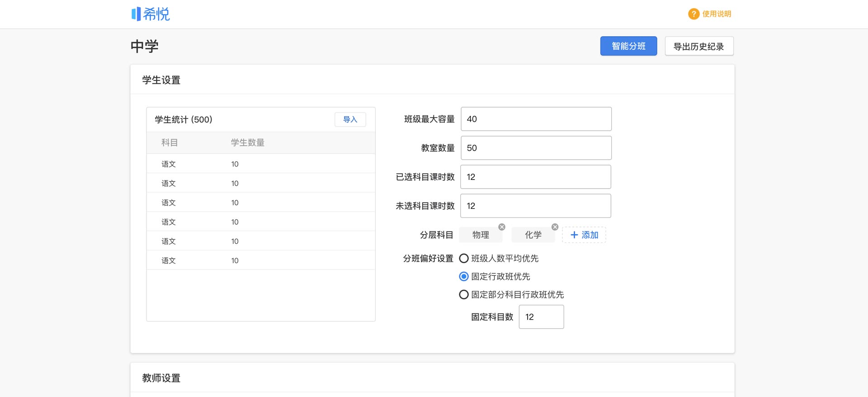Viewport: 868px width, 397px height.
Task: Click the 固定科目数 input field
Action: [x=541, y=317]
